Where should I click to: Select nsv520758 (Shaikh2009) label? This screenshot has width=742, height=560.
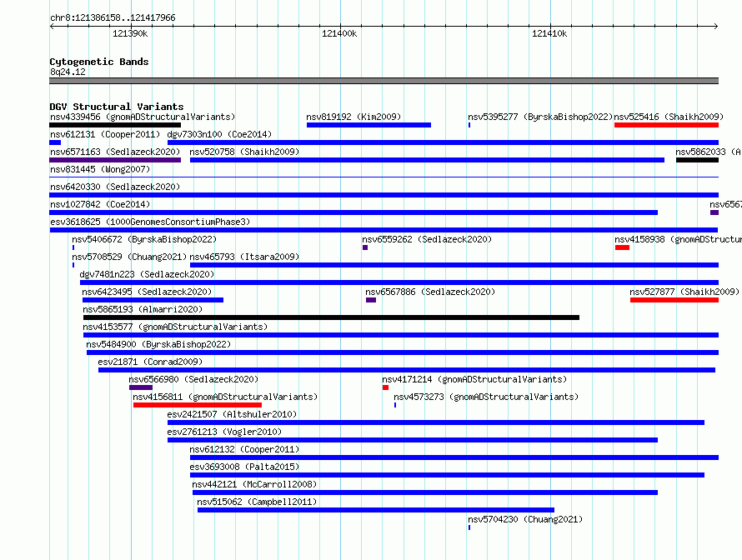(244, 152)
